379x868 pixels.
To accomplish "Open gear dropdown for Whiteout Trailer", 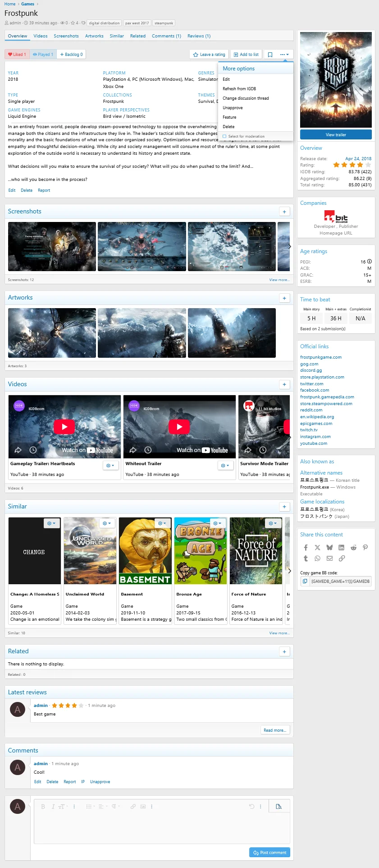I will click(225, 465).
